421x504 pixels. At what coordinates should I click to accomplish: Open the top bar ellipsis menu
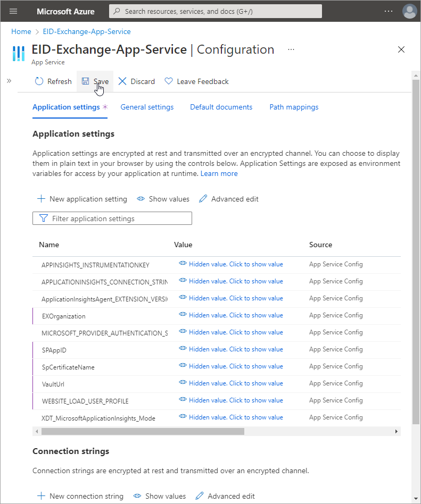coord(389,11)
